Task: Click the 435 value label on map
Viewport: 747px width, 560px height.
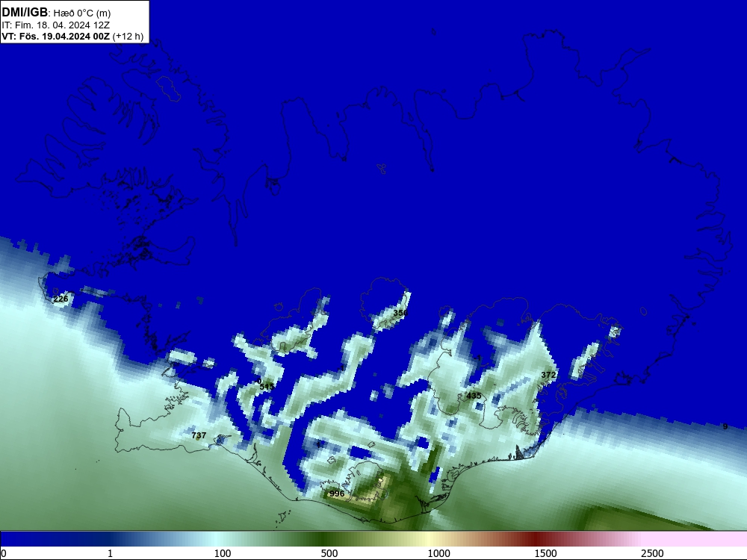Action: tap(474, 396)
